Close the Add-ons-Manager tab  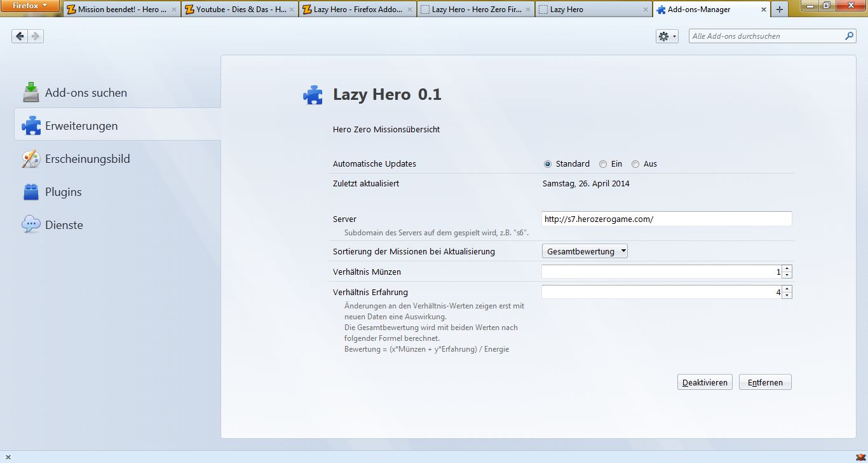(x=763, y=10)
